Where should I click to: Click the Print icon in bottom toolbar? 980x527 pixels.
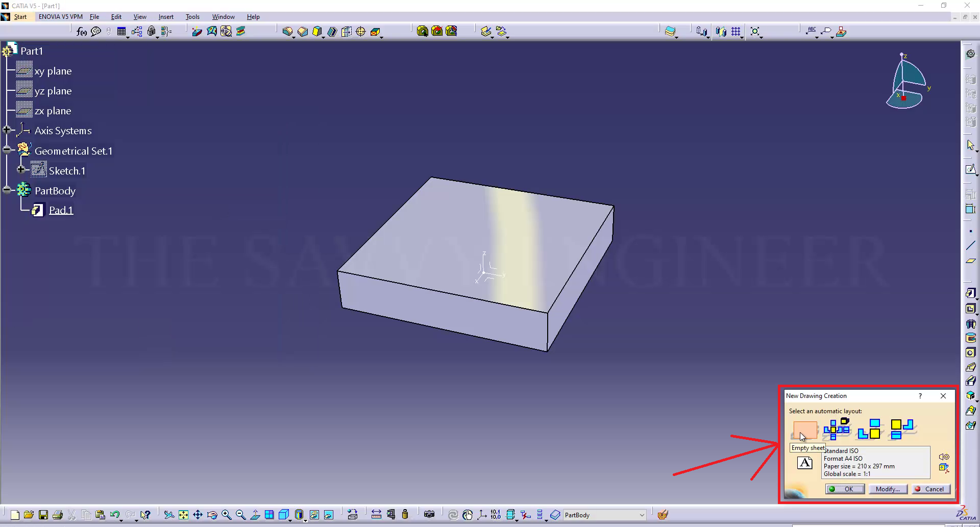point(58,515)
